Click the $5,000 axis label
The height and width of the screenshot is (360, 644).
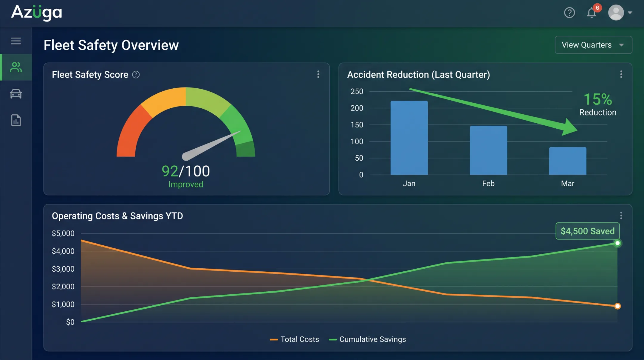click(63, 233)
